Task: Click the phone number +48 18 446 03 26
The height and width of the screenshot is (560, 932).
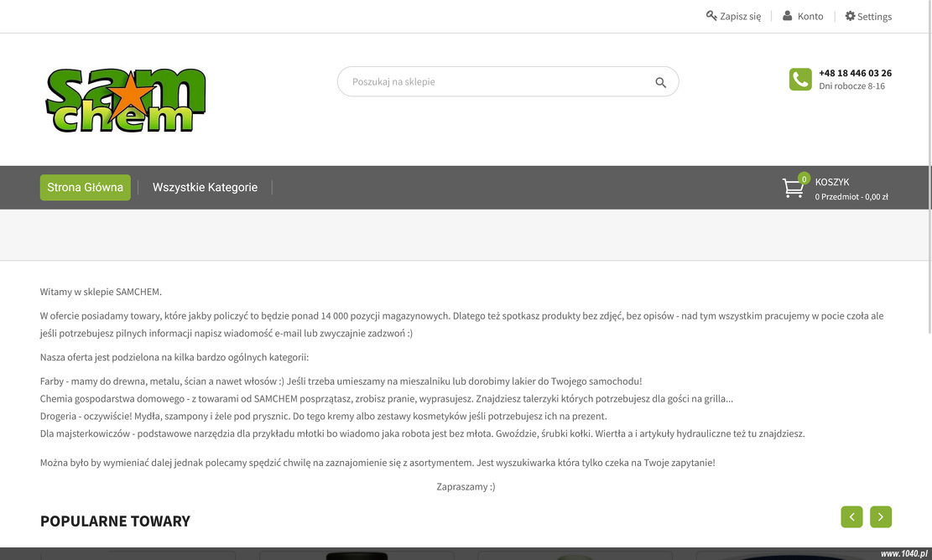Action: point(855,73)
